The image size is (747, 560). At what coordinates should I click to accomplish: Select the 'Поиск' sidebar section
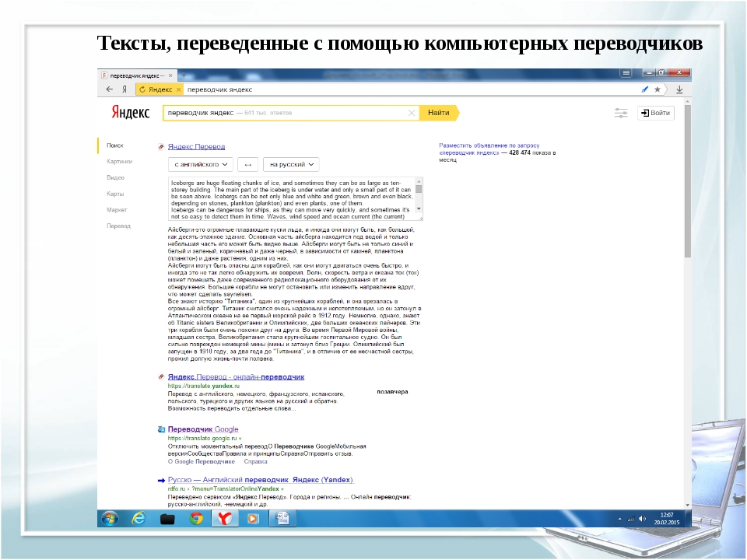point(115,145)
